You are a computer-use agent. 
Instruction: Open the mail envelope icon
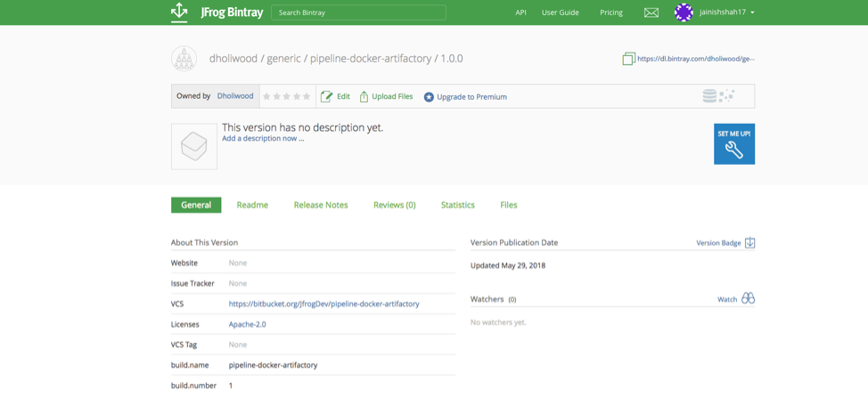651,12
